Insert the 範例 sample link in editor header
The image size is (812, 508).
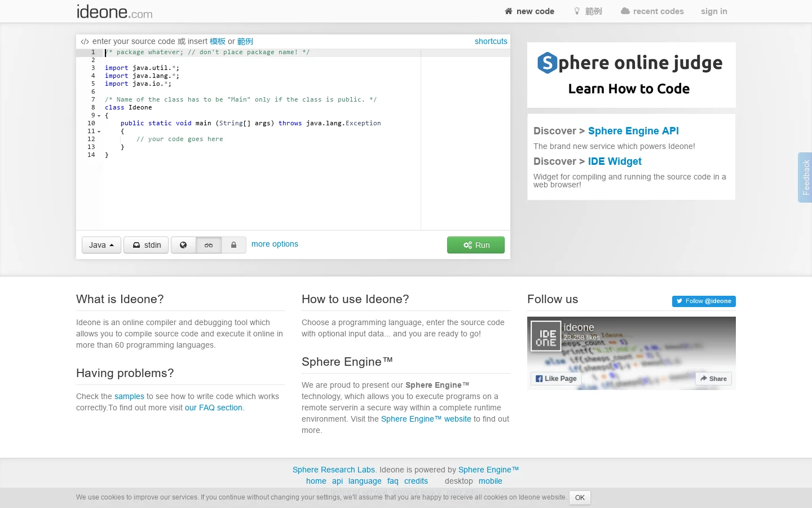click(x=245, y=41)
